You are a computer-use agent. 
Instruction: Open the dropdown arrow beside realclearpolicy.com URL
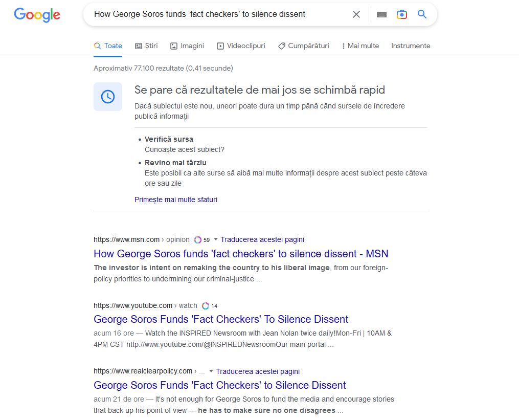[x=211, y=371]
